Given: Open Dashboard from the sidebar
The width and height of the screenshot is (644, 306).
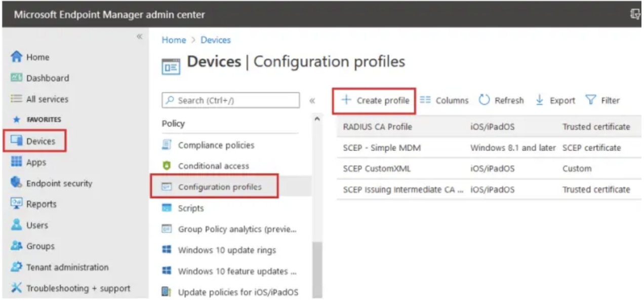Looking at the screenshot, I should click(x=48, y=78).
